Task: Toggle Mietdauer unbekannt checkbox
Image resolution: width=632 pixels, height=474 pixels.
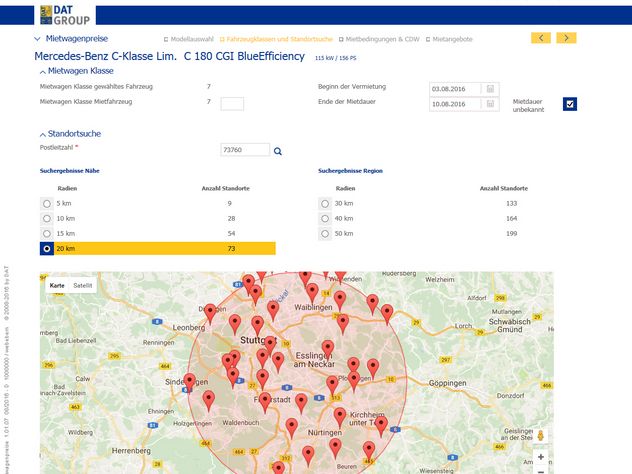Action: pos(570,104)
